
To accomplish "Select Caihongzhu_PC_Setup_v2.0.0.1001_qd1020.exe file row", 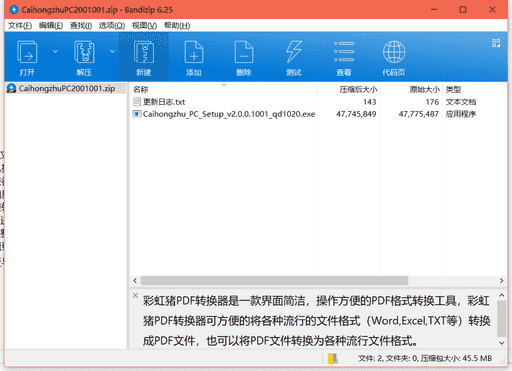I will coord(319,114).
